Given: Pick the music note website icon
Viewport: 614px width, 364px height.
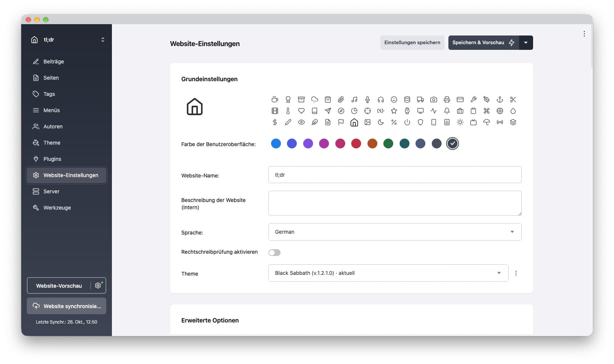Looking at the screenshot, I should click(x=354, y=100).
